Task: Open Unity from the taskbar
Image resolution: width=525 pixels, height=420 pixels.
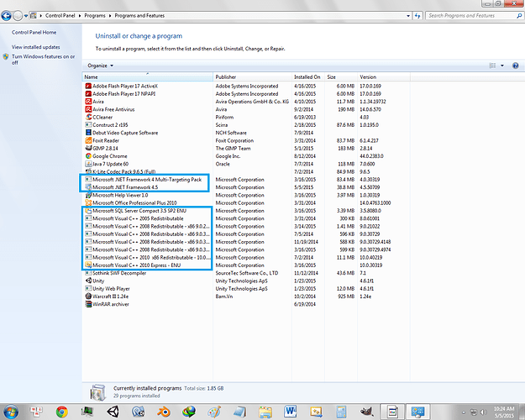Action: [x=113, y=412]
